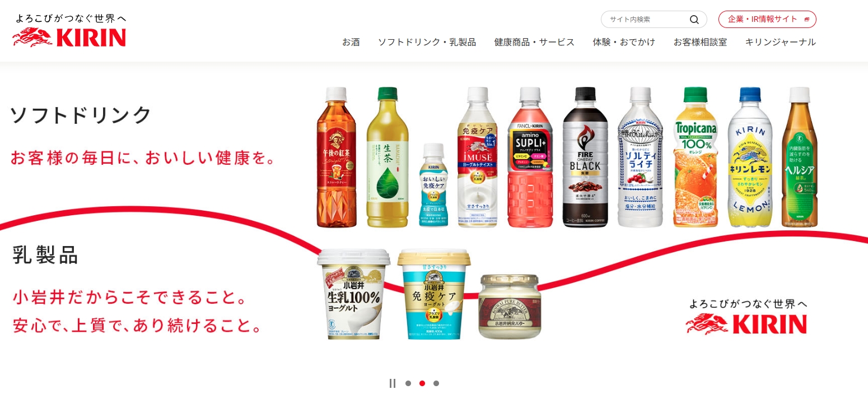Open the ソフトドリンク・乳製品 menu

point(427,42)
